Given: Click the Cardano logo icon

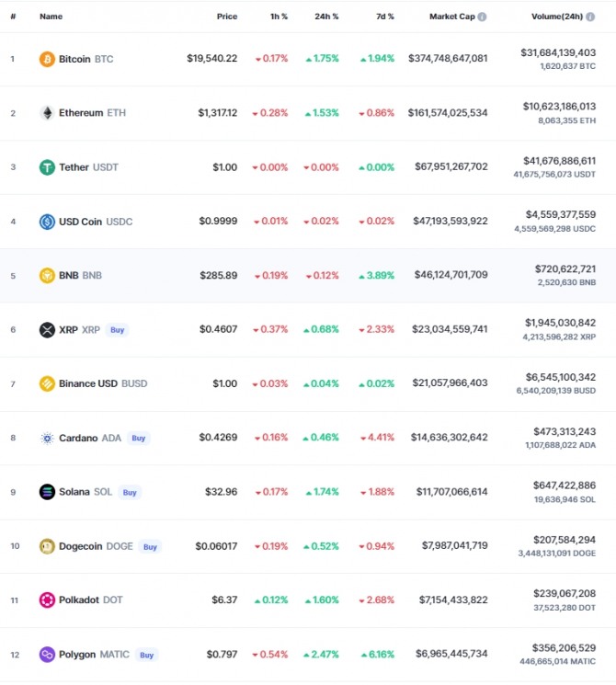Looking at the screenshot, I should 47,438.
